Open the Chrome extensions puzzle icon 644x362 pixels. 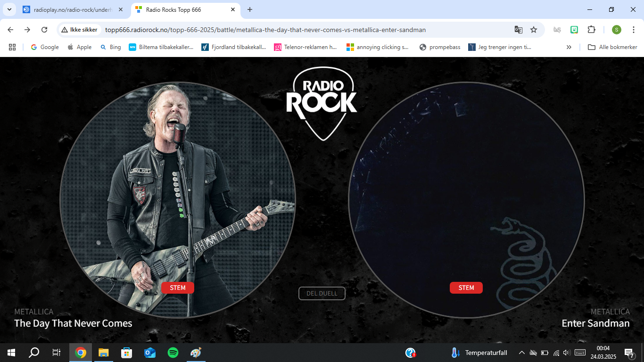[x=591, y=30]
